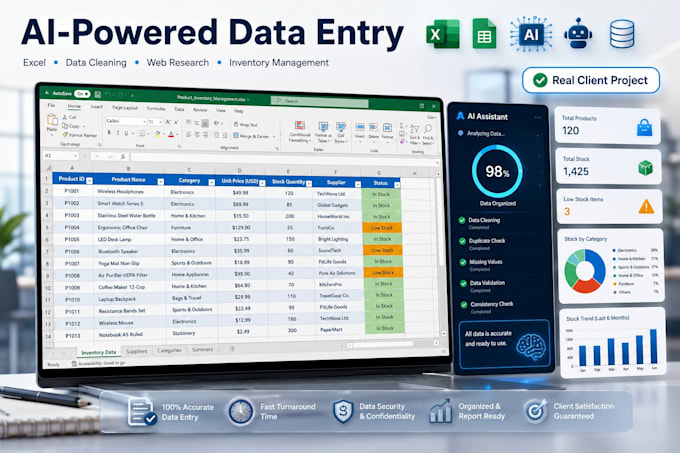Click the Wrap Text button

click(245, 125)
